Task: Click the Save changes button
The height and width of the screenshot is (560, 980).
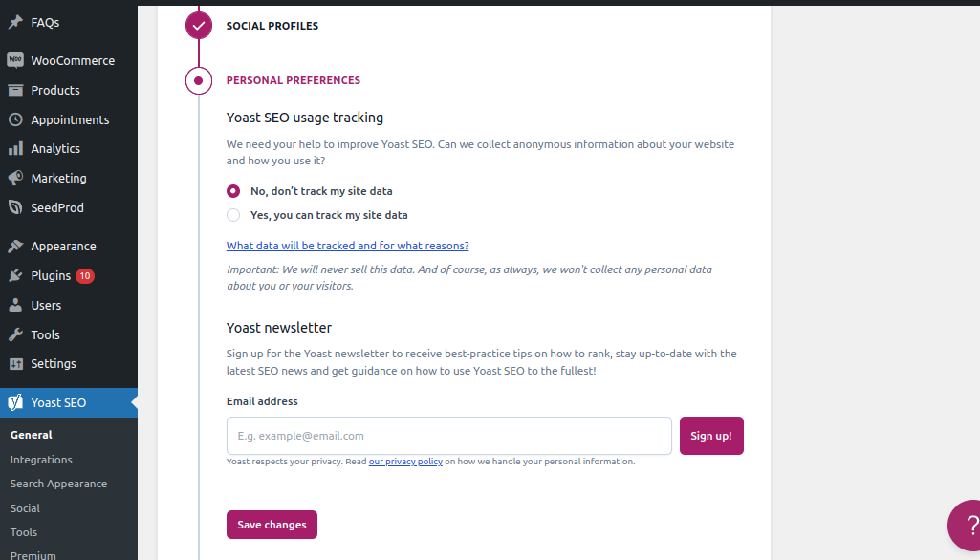Action: (x=272, y=525)
